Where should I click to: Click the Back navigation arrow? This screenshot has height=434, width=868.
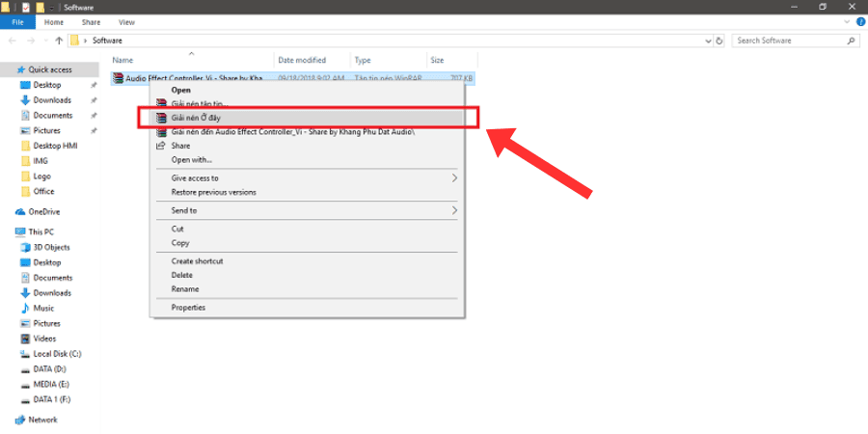click(x=14, y=41)
